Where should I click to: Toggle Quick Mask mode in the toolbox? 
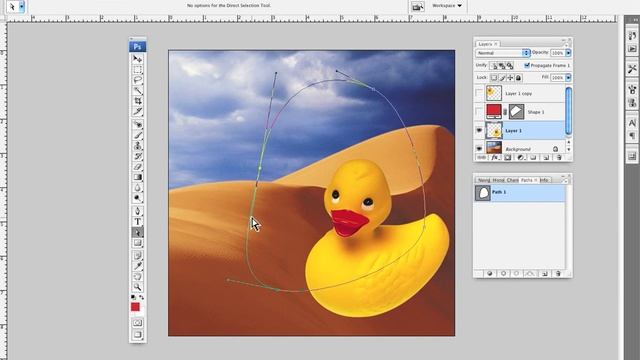coord(138,323)
